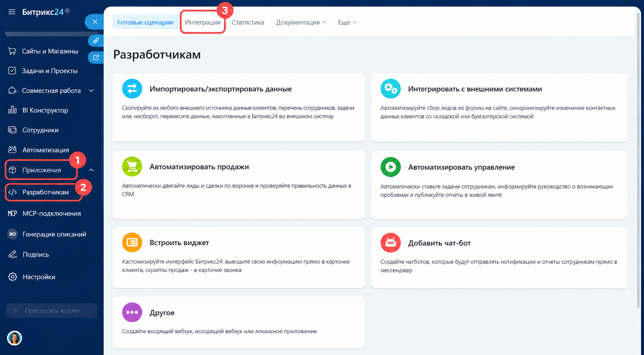The image size is (644, 355).
Task: Open the Еще dropdown menu
Action: click(x=347, y=22)
